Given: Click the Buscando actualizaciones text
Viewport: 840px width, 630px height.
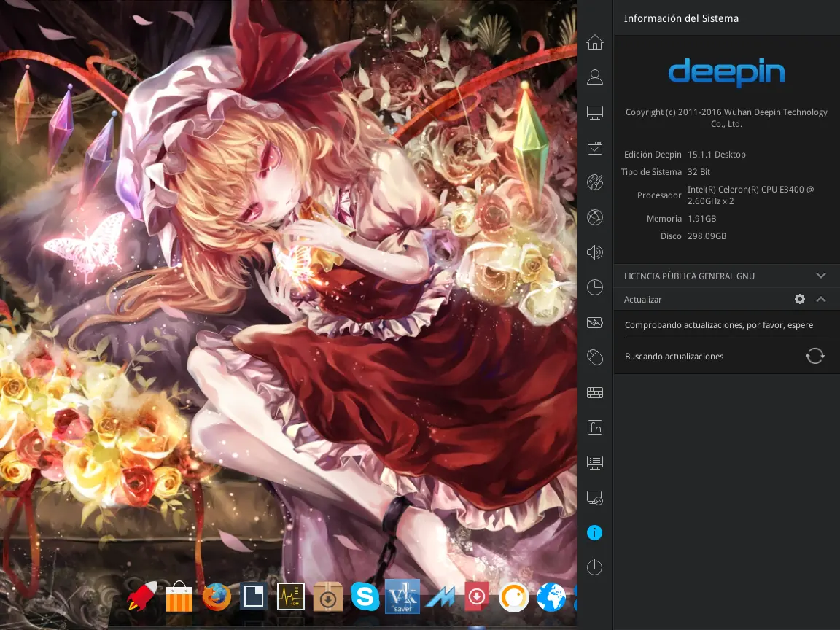Looking at the screenshot, I should click(x=674, y=357).
